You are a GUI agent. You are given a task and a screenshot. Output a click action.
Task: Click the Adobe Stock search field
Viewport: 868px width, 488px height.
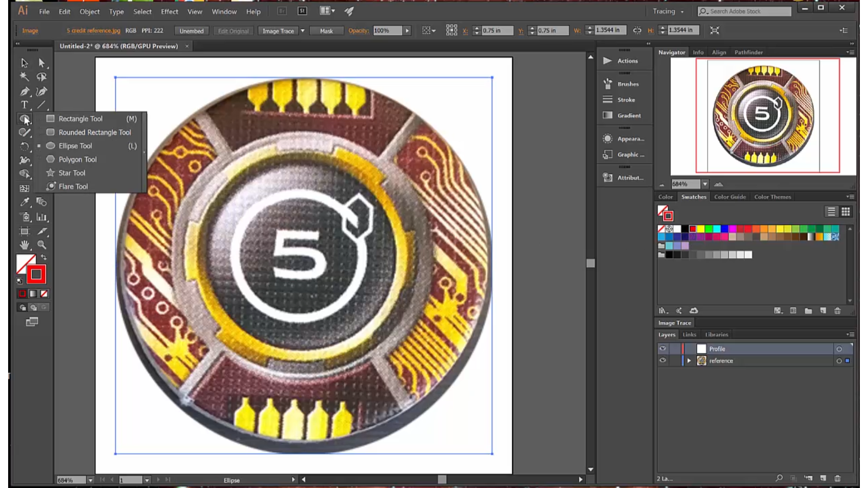coord(746,11)
